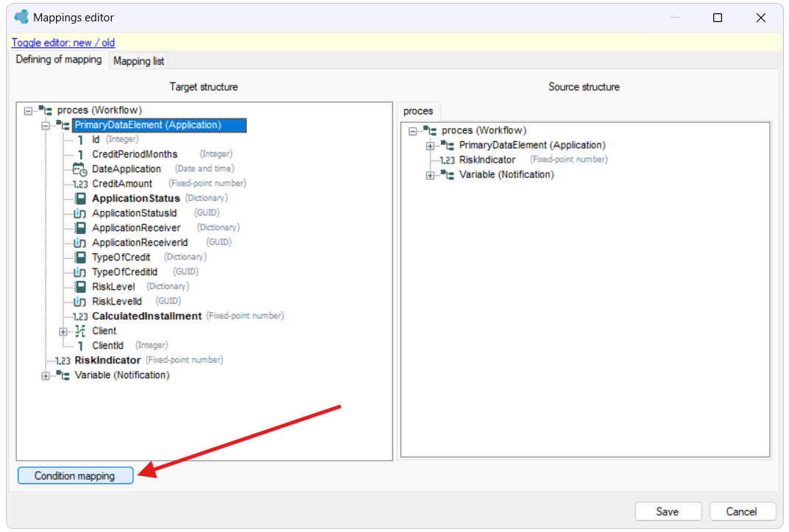Collapse the target PrimaryDataElement (Application) node
The height and width of the screenshot is (532, 789).
(46, 125)
